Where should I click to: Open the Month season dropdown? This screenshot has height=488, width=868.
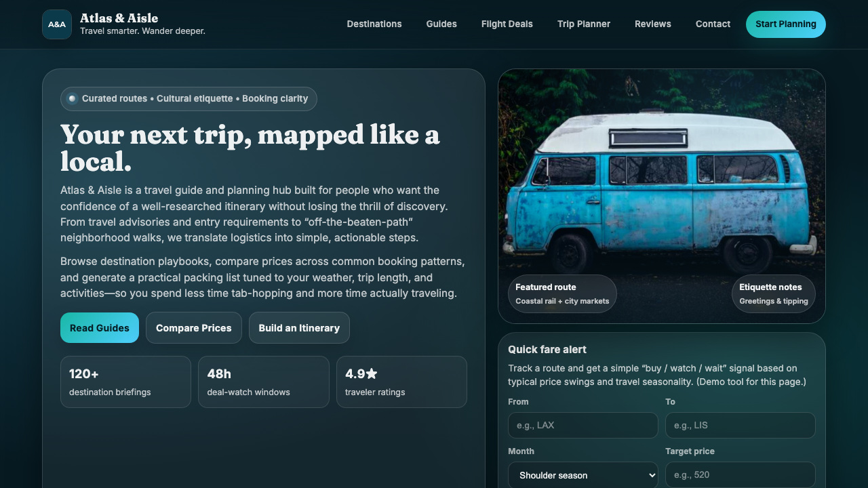(x=583, y=474)
